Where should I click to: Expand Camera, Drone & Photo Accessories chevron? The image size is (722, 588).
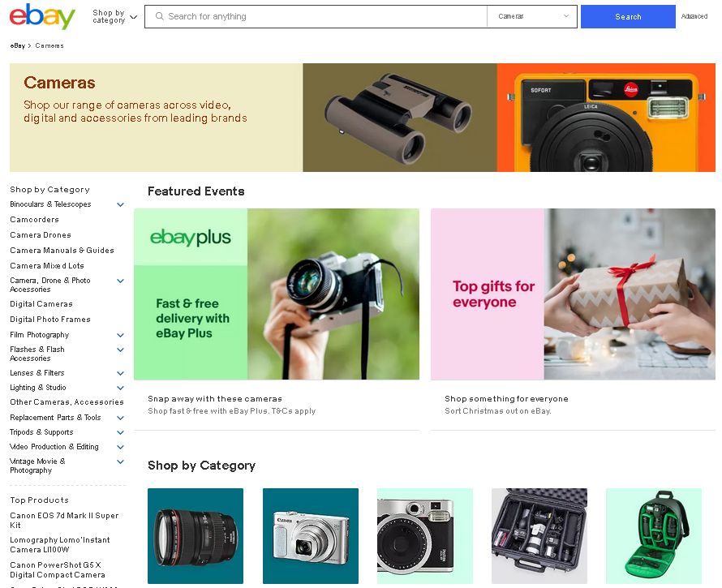point(120,281)
